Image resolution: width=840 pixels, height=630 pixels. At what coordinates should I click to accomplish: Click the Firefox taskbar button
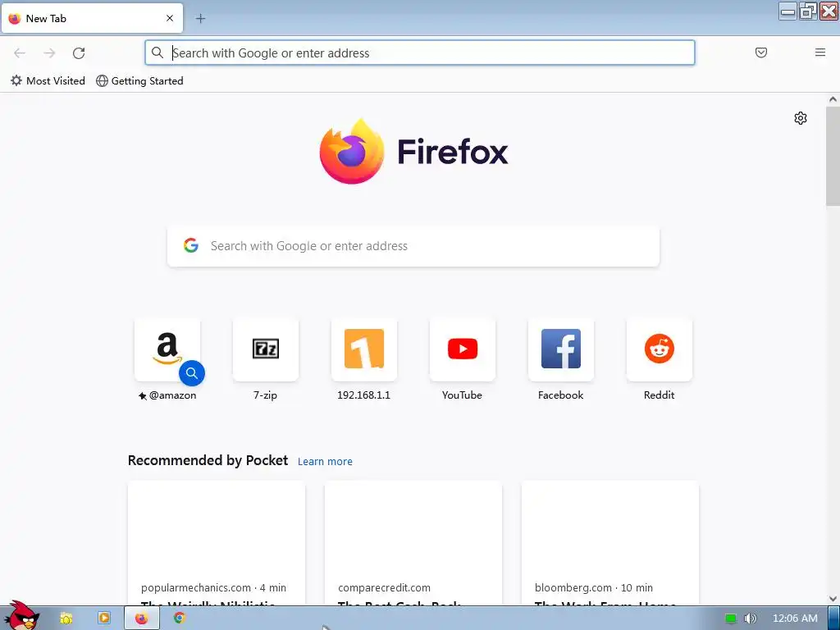click(x=142, y=619)
